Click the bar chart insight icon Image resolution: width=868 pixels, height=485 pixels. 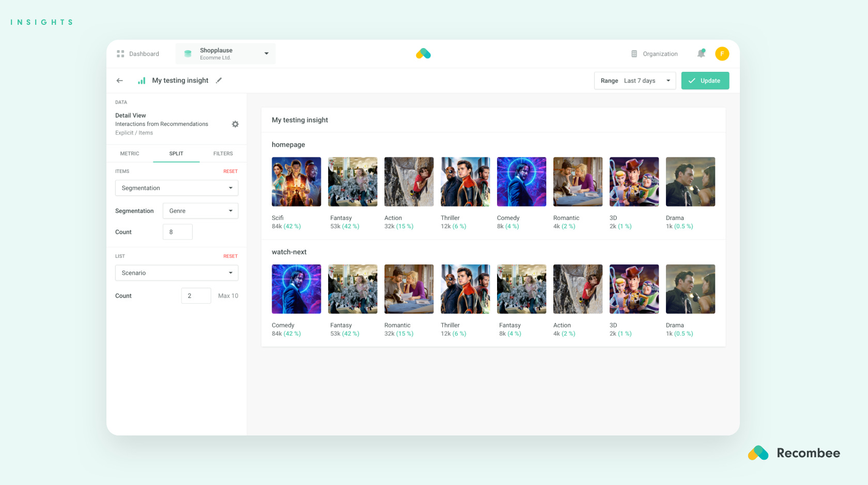[x=142, y=81]
